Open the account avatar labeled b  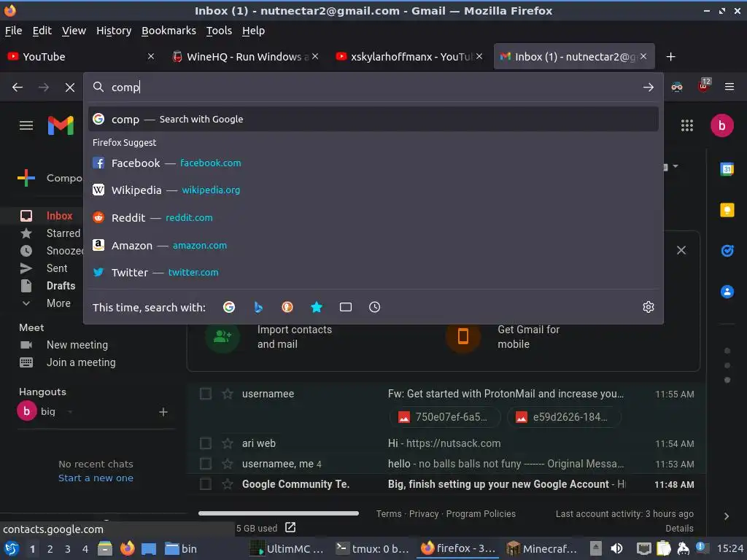721,125
